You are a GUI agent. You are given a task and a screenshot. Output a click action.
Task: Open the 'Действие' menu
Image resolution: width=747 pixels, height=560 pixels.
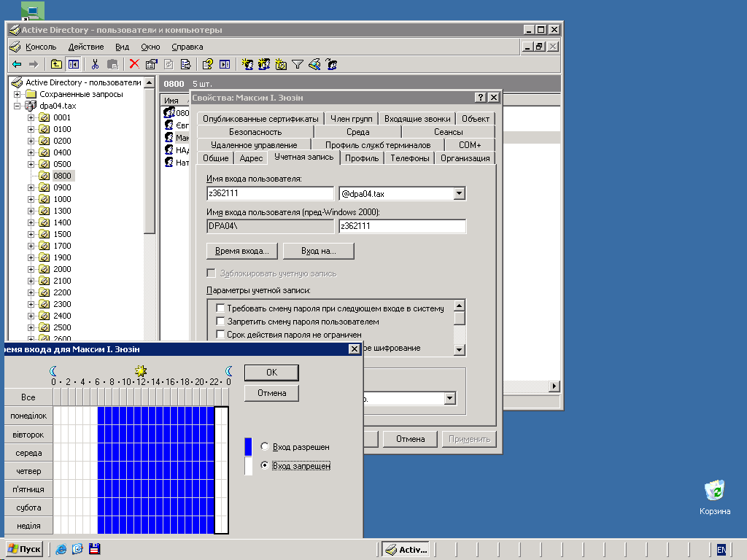pos(85,47)
